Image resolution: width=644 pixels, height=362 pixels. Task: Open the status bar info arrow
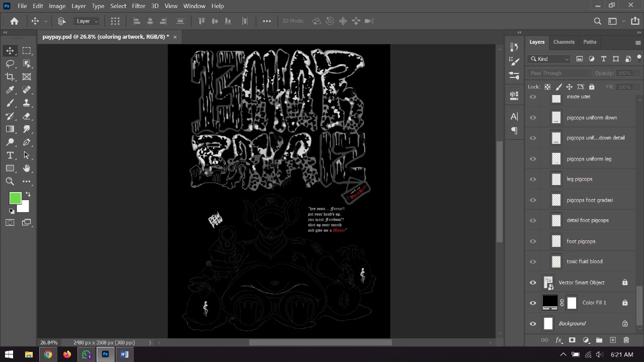(x=149, y=342)
